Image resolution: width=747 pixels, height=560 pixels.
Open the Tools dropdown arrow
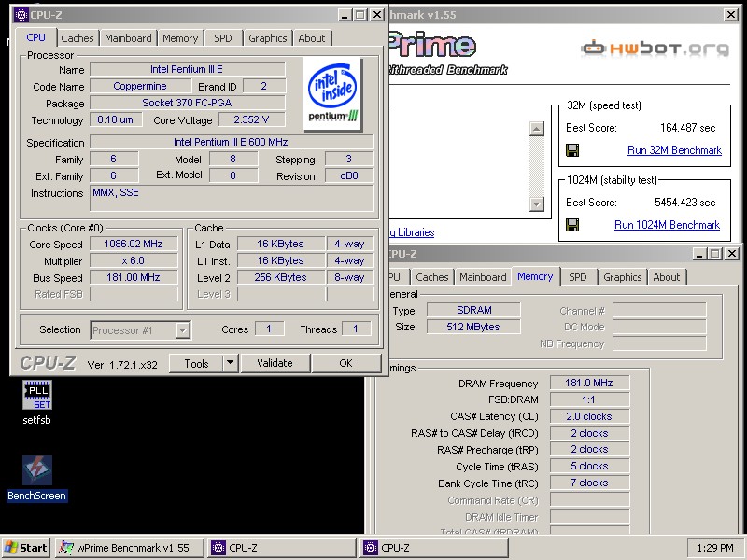coord(230,363)
